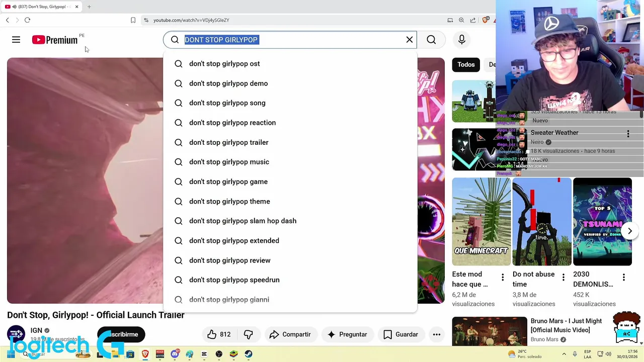Open IGN channel avatar

pos(16,334)
